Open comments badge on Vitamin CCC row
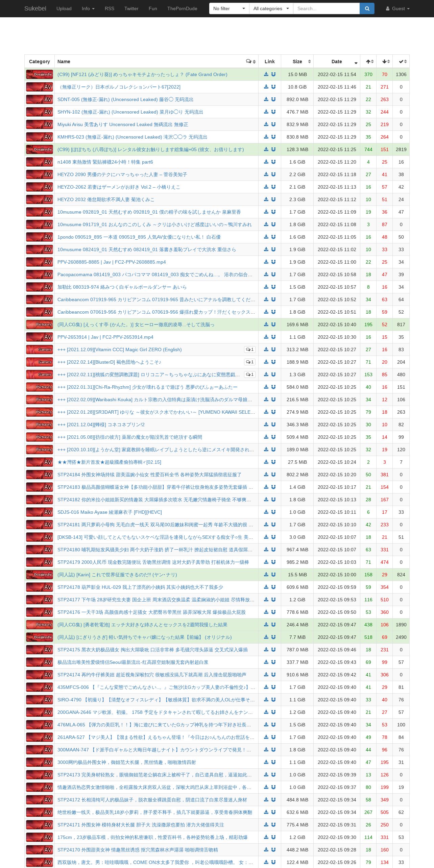Viewport: 434px width, 868px height. pyautogui.click(x=250, y=349)
